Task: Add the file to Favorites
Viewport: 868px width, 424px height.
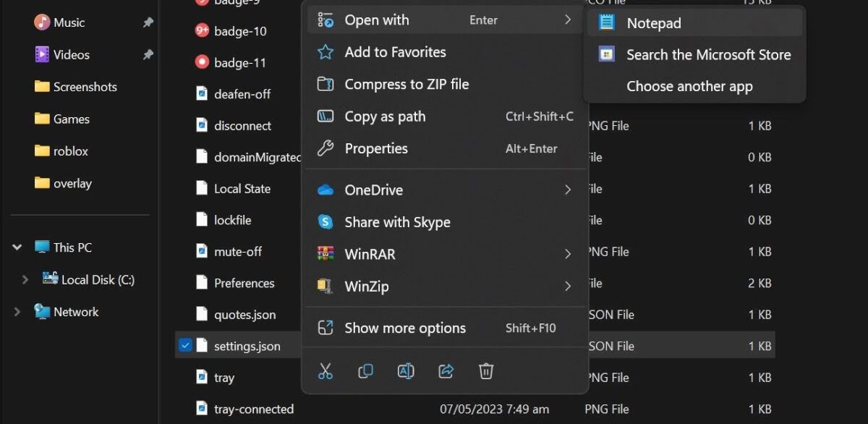Action: point(445,52)
